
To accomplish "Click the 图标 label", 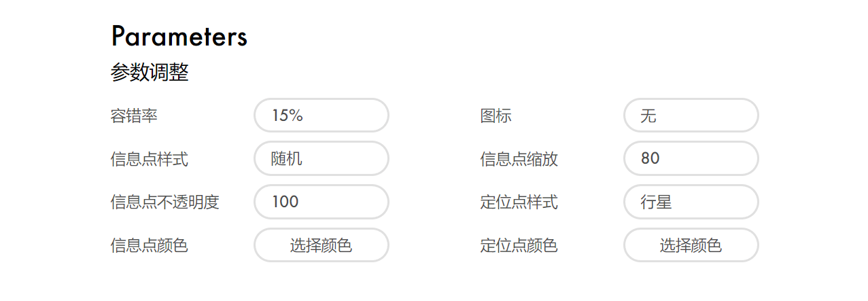I will pos(496,116).
